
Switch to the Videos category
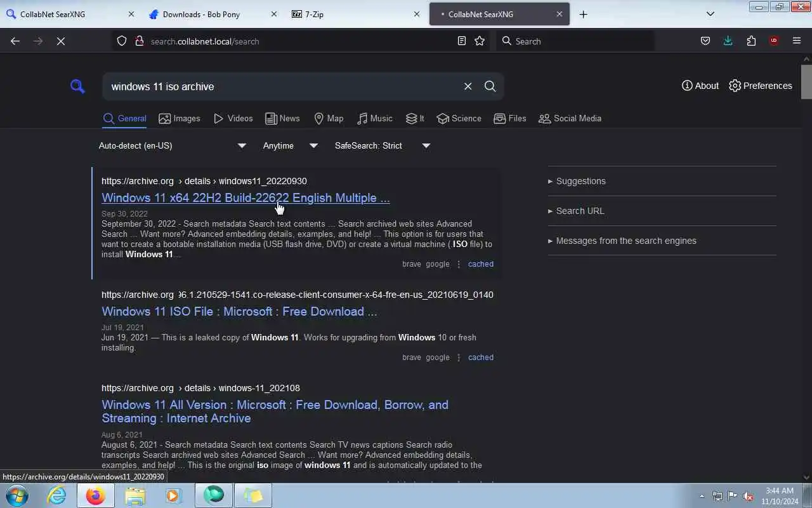[x=233, y=118]
